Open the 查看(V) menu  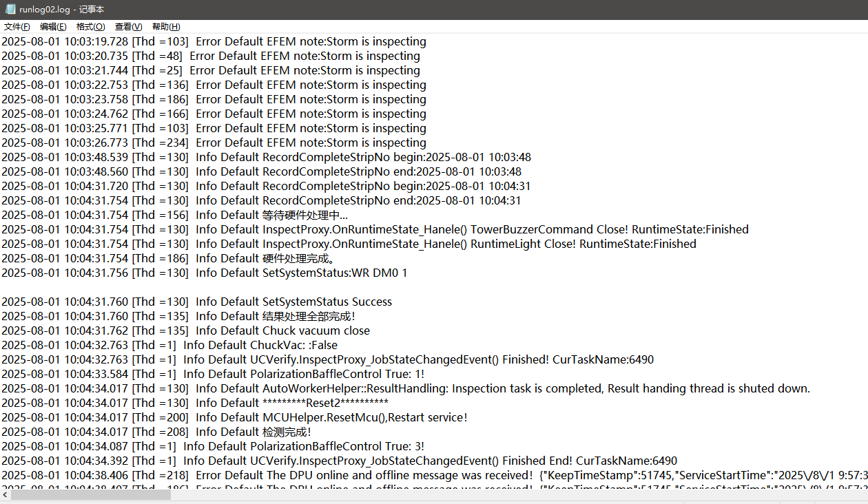click(128, 27)
